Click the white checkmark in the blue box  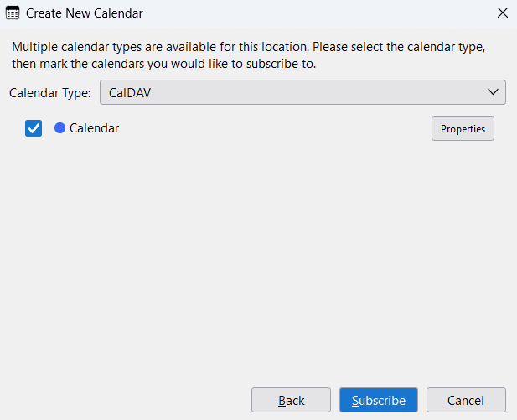(34, 128)
